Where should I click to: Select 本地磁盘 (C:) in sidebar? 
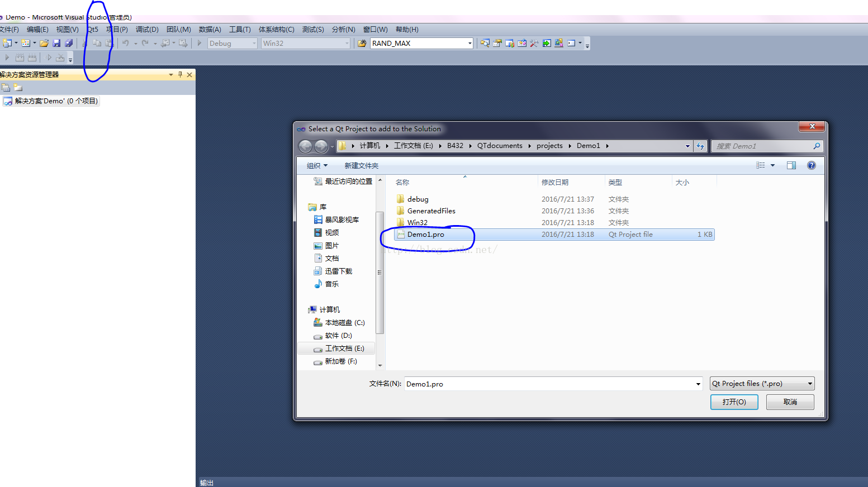[339, 323]
